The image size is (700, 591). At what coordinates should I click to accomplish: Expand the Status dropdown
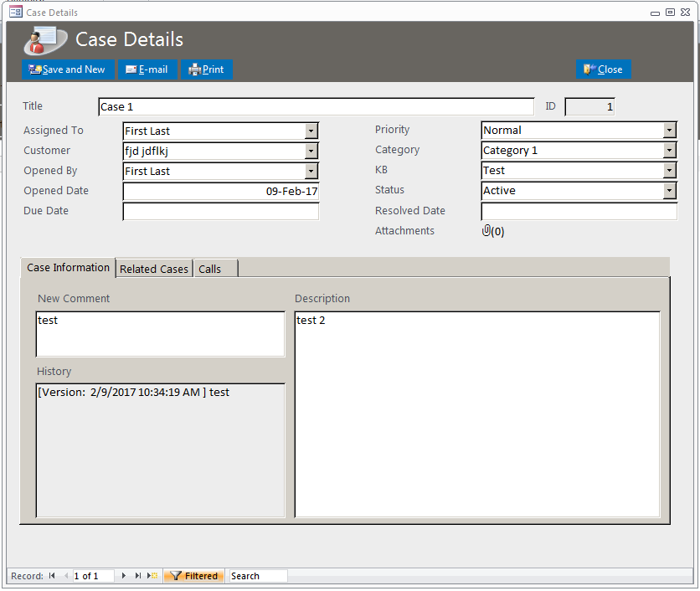[669, 191]
